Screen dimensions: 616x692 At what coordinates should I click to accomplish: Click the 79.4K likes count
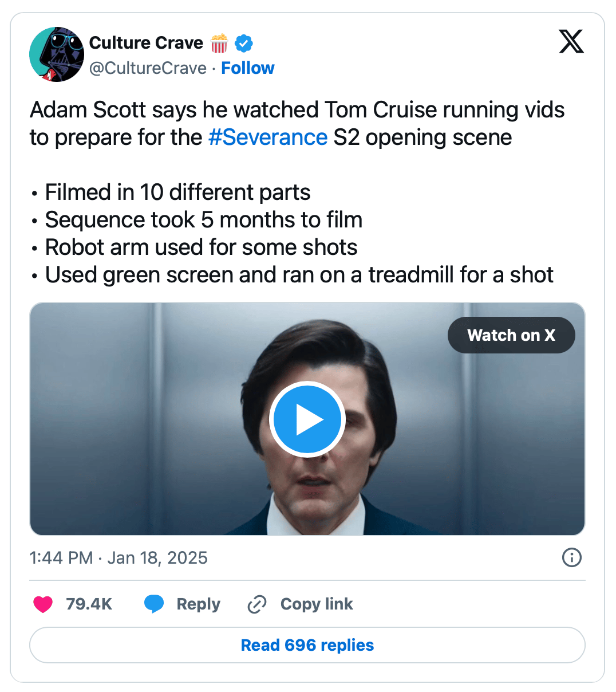click(89, 604)
